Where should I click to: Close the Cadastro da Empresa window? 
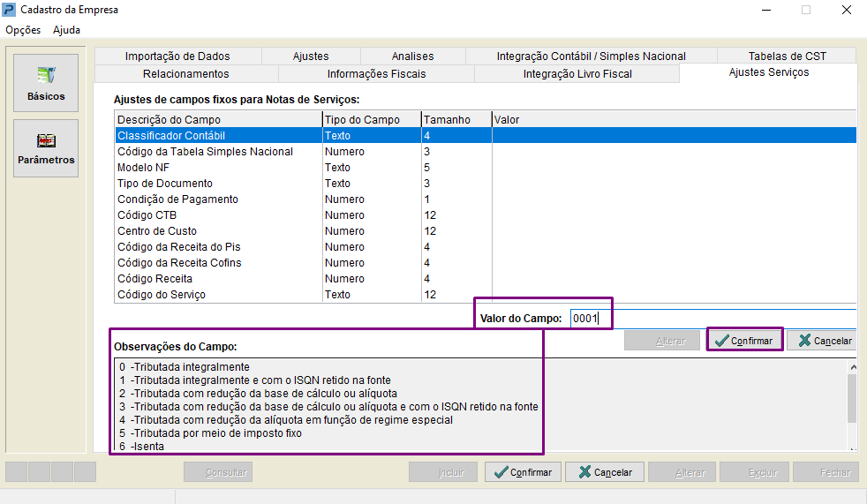point(847,10)
